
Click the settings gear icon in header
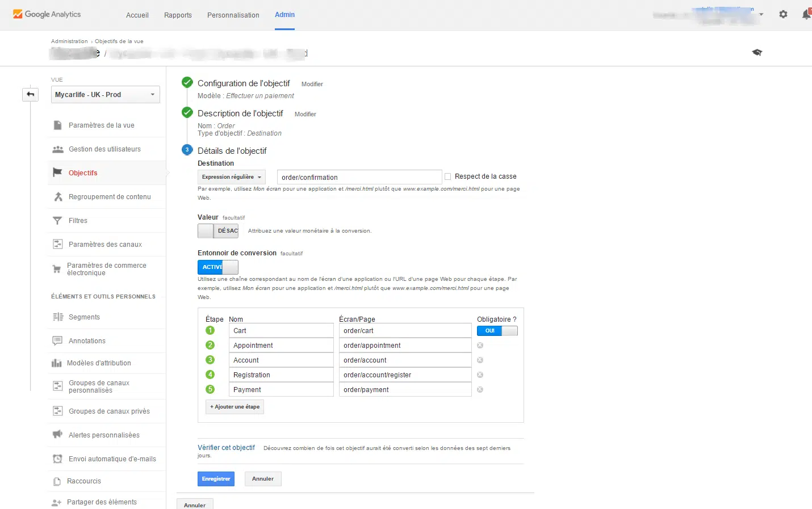point(783,15)
